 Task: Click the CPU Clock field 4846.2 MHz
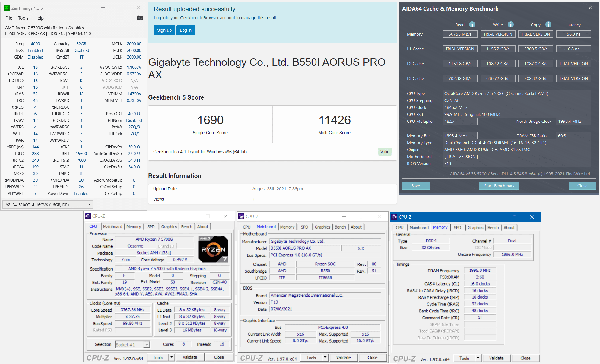517,107
